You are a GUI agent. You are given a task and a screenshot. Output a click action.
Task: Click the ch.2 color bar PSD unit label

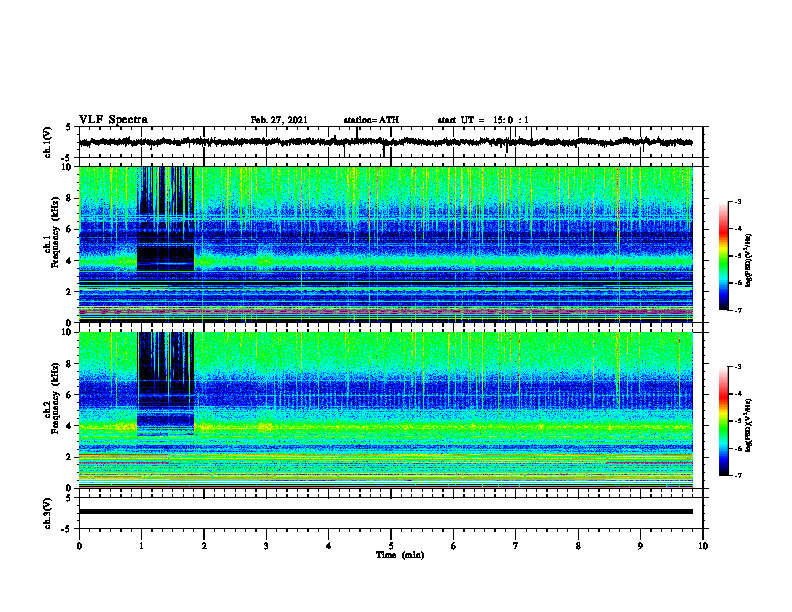[x=749, y=425]
